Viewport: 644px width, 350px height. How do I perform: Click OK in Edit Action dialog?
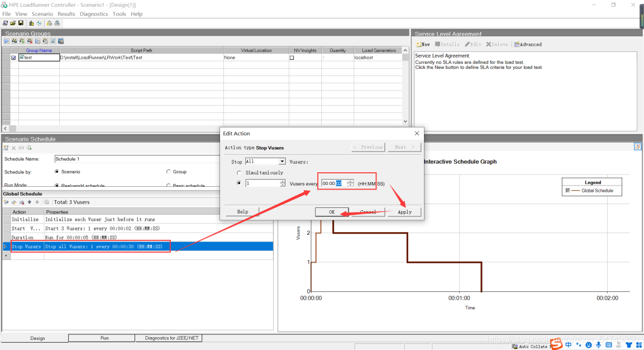(331, 212)
